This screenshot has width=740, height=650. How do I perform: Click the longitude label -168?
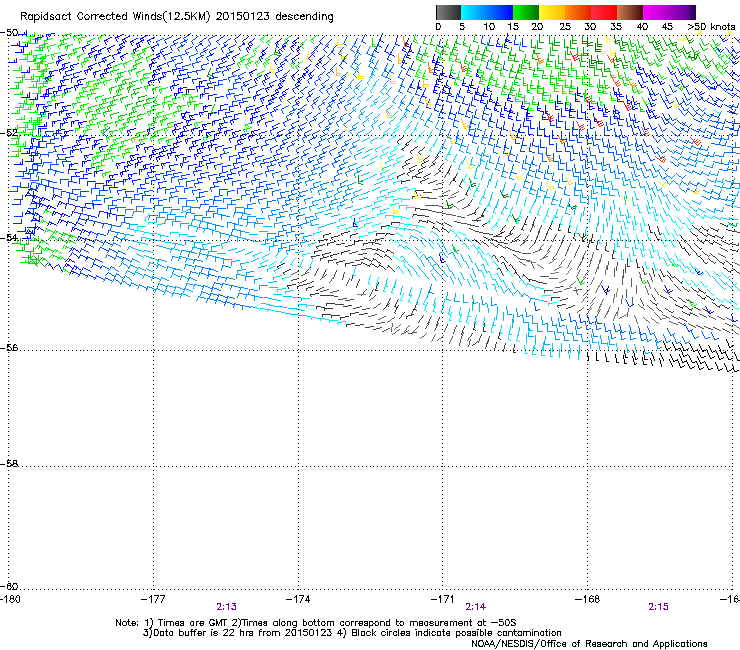tap(588, 599)
